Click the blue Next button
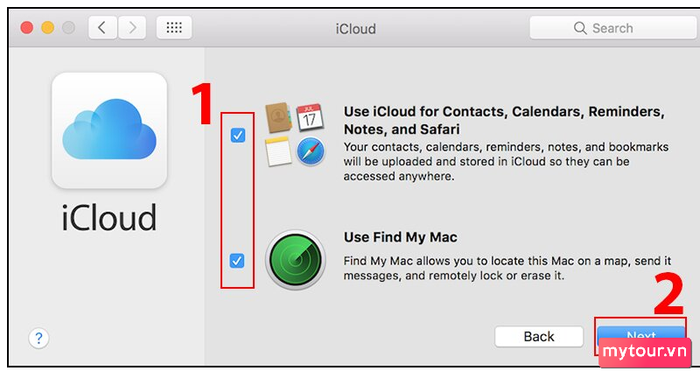700x378 pixels. [641, 336]
